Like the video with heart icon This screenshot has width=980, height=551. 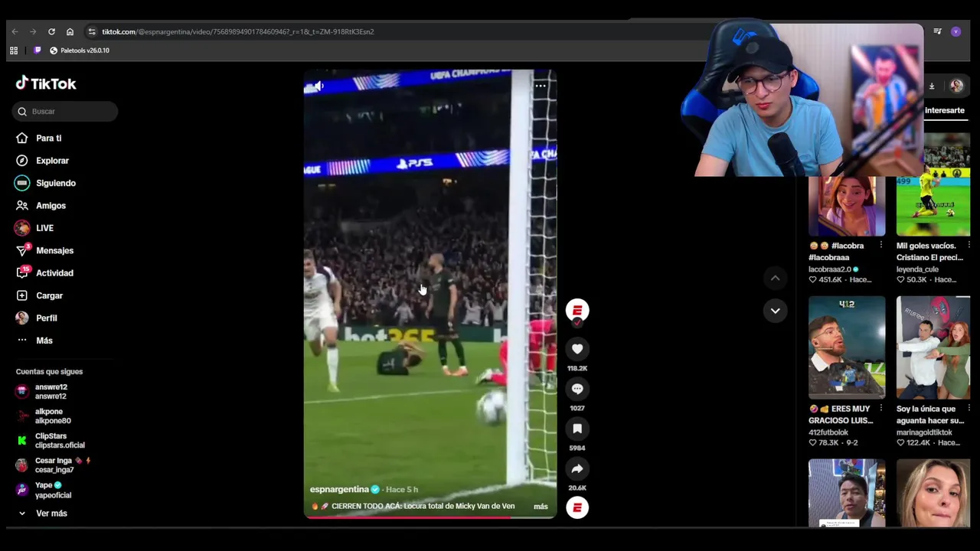coord(577,349)
